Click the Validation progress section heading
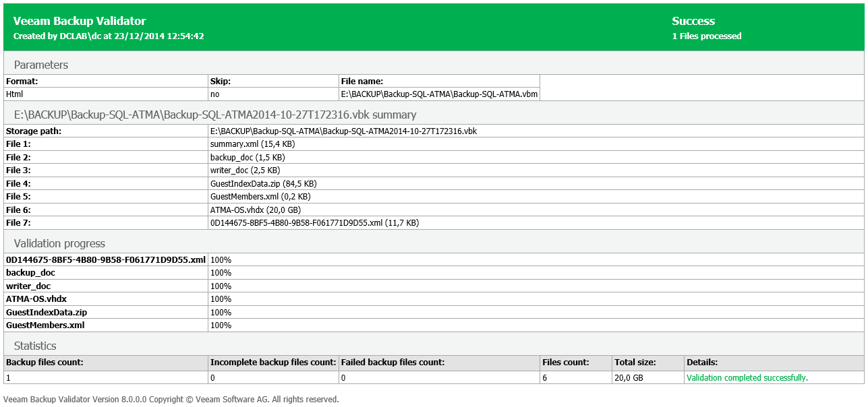This screenshot has width=868, height=407. pos(59,243)
